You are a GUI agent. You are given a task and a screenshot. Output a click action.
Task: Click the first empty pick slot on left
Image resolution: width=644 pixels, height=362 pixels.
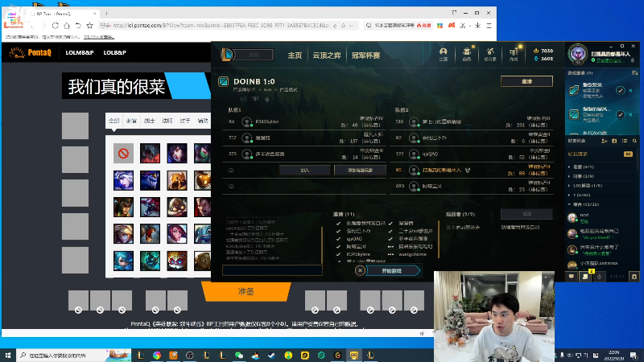pyautogui.click(x=75, y=125)
